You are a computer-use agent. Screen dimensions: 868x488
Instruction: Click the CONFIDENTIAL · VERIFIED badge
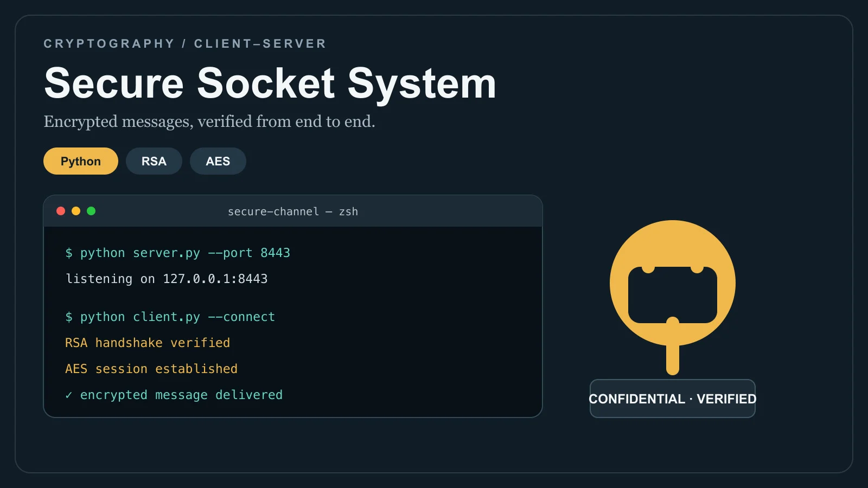click(x=673, y=399)
